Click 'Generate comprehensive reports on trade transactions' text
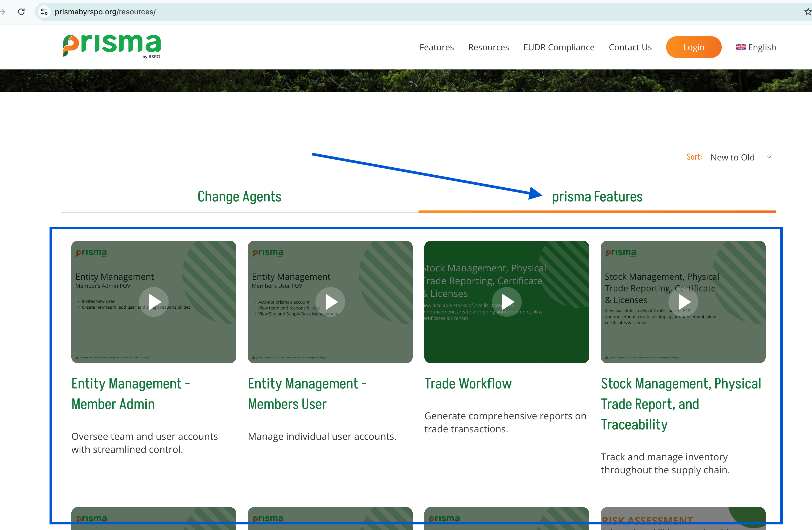The width and height of the screenshot is (812, 530). [505, 422]
